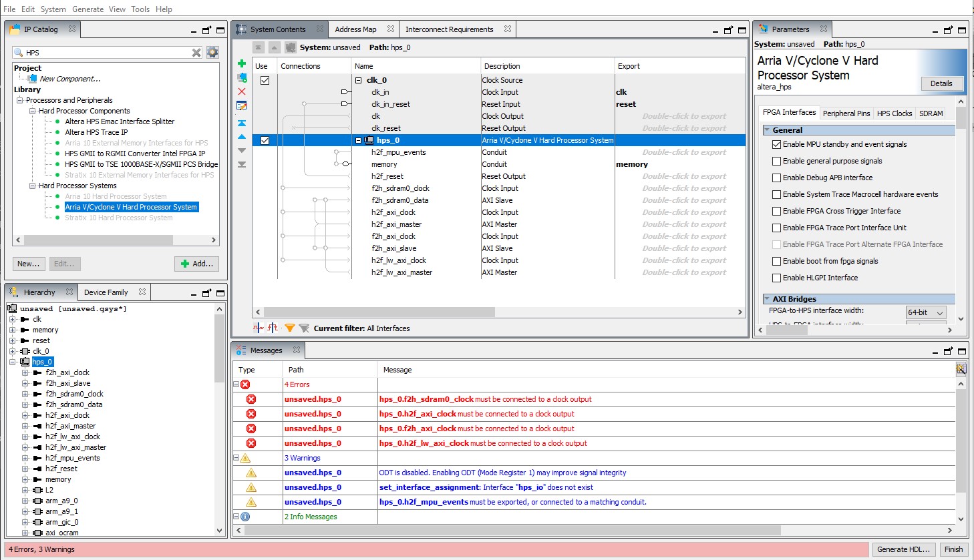Switch to Peripheral Pins tab

click(846, 113)
